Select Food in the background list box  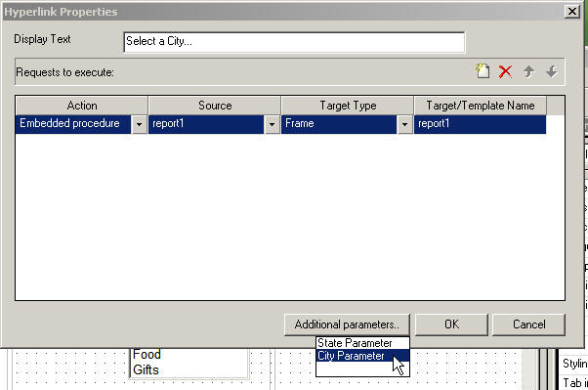tap(147, 354)
